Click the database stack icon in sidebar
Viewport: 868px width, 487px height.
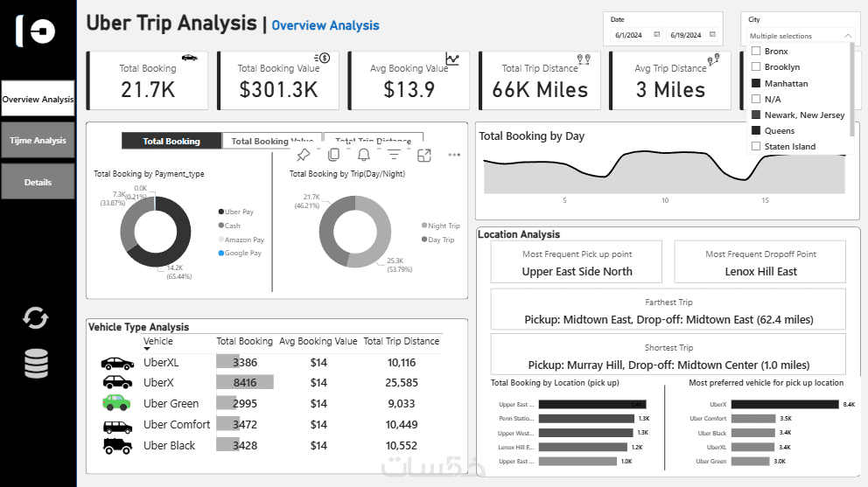37,364
